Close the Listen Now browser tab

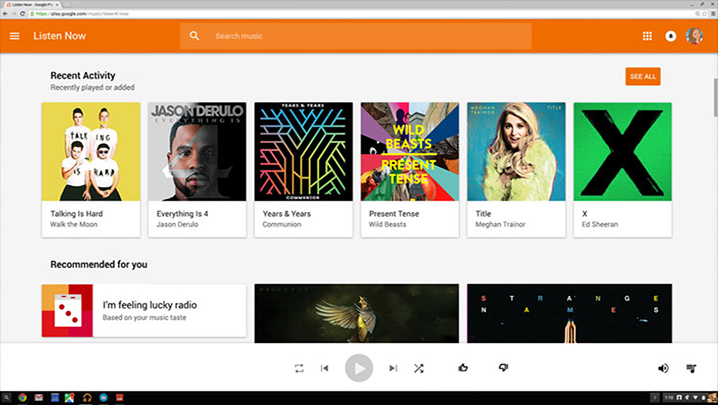click(57, 5)
